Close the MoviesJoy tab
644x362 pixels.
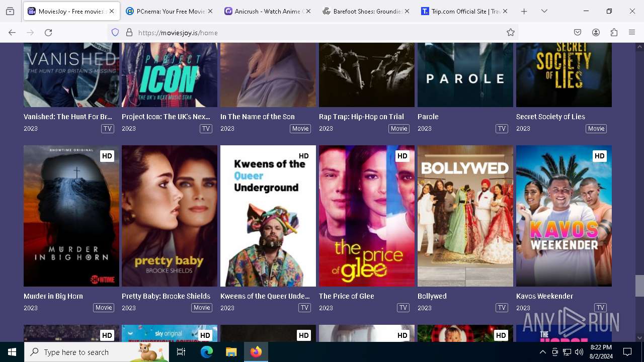pyautogui.click(x=112, y=11)
